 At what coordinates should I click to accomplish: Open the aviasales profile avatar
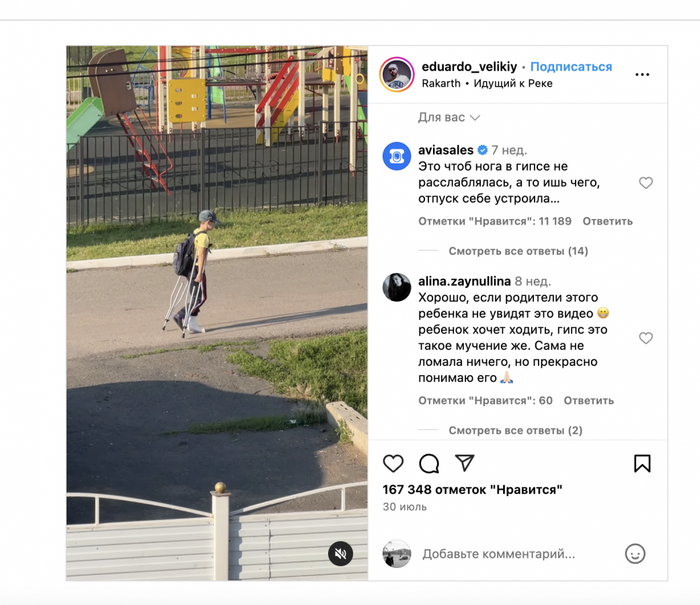tap(397, 156)
